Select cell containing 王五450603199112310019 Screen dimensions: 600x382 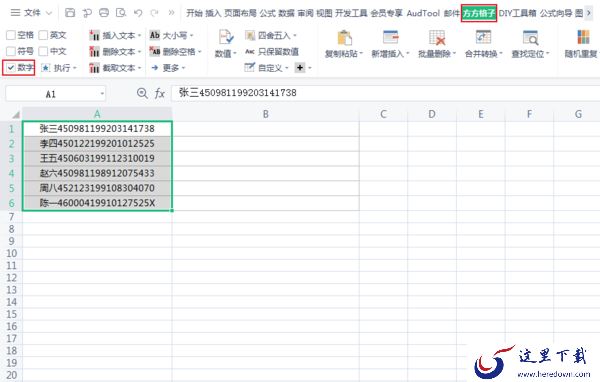pyautogui.click(x=97, y=158)
